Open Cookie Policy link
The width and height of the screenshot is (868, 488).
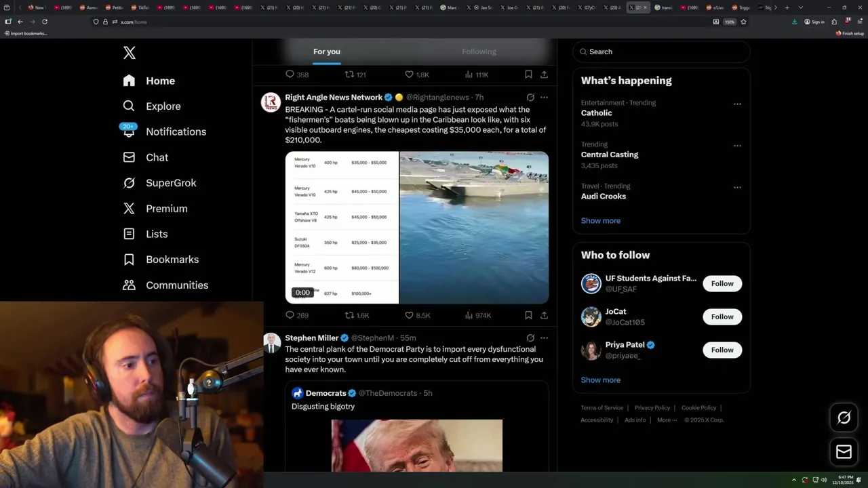point(699,408)
